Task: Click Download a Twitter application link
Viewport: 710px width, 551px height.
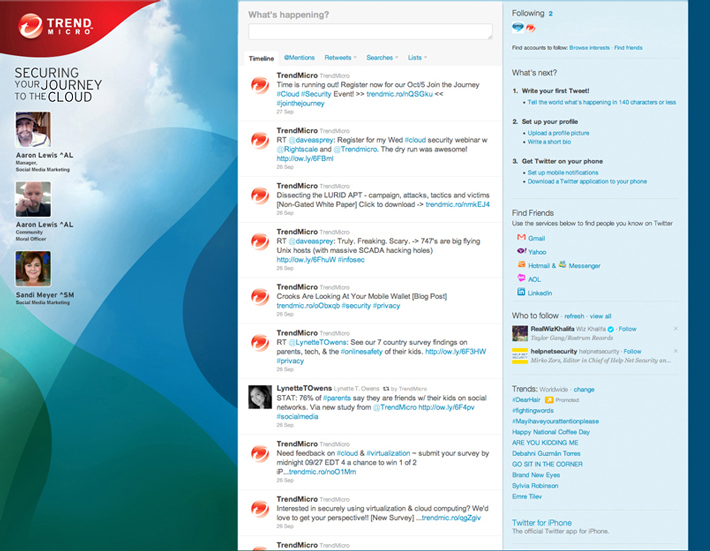Action: point(587,181)
